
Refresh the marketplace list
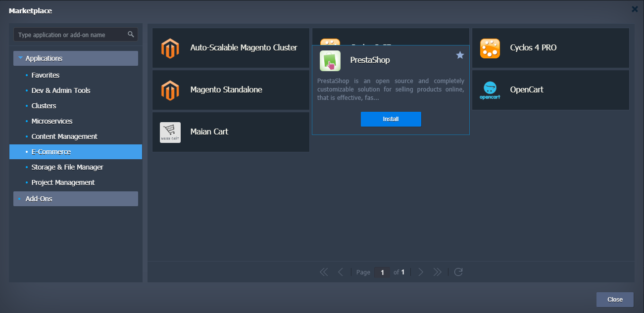pos(458,272)
